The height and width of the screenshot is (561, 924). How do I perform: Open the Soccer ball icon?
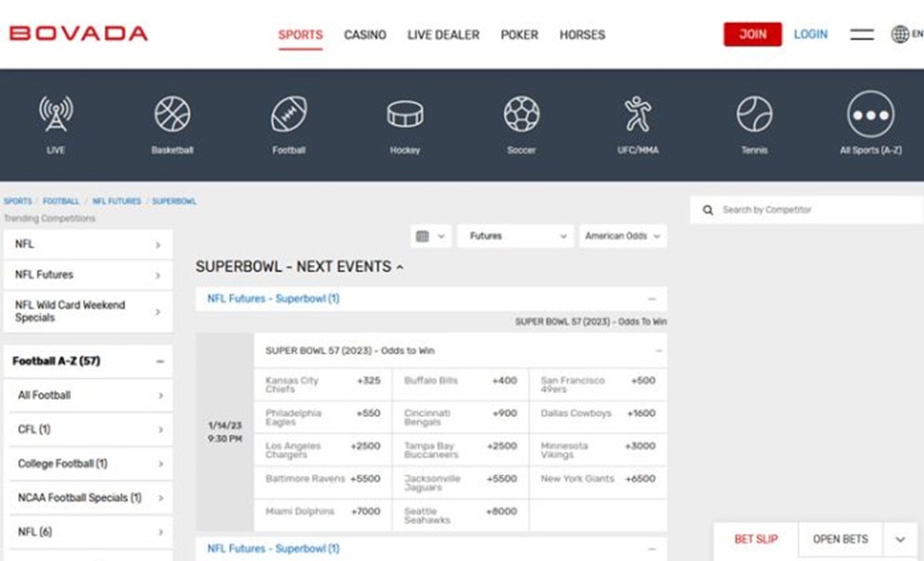coord(521,115)
